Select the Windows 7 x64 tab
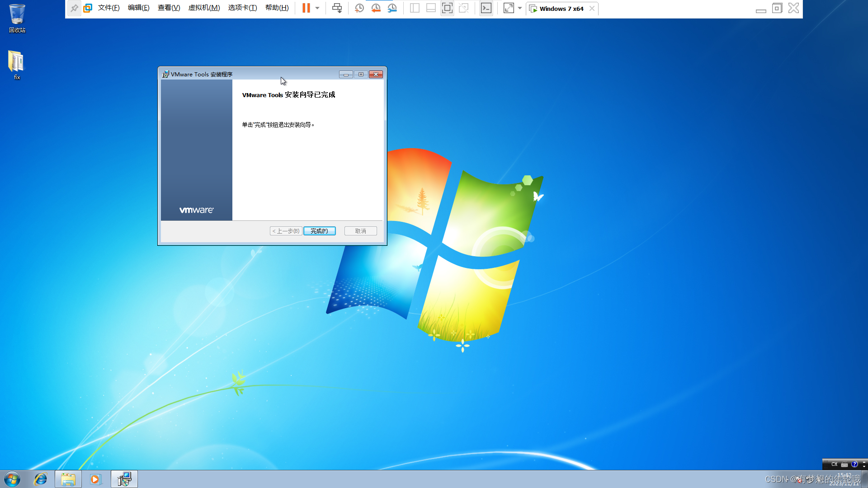868x488 pixels. (x=560, y=9)
